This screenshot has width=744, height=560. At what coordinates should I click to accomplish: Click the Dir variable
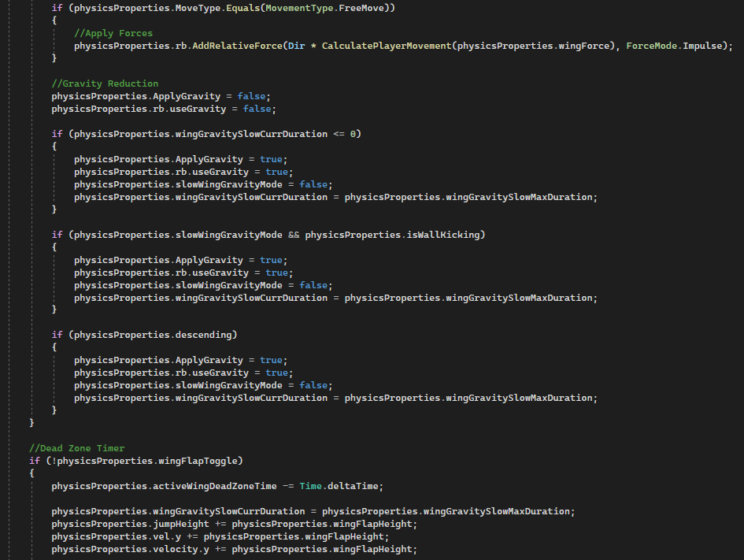pyautogui.click(x=297, y=46)
